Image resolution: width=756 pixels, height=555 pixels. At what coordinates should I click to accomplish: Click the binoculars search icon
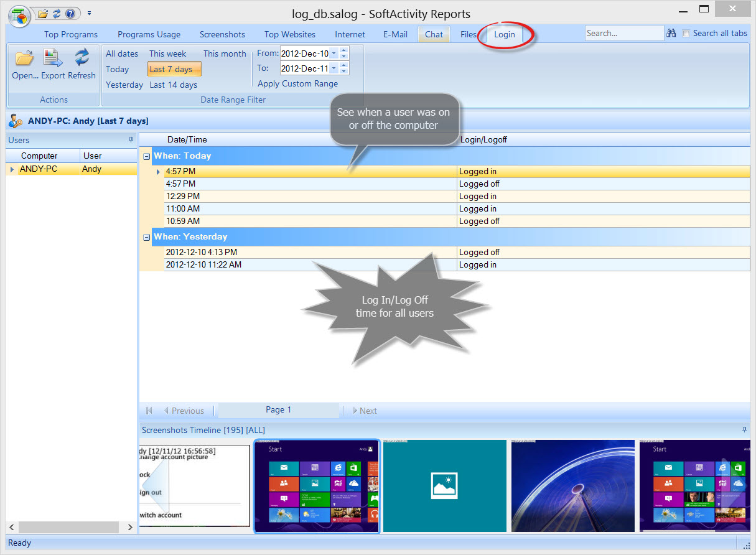click(x=671, y=34)
